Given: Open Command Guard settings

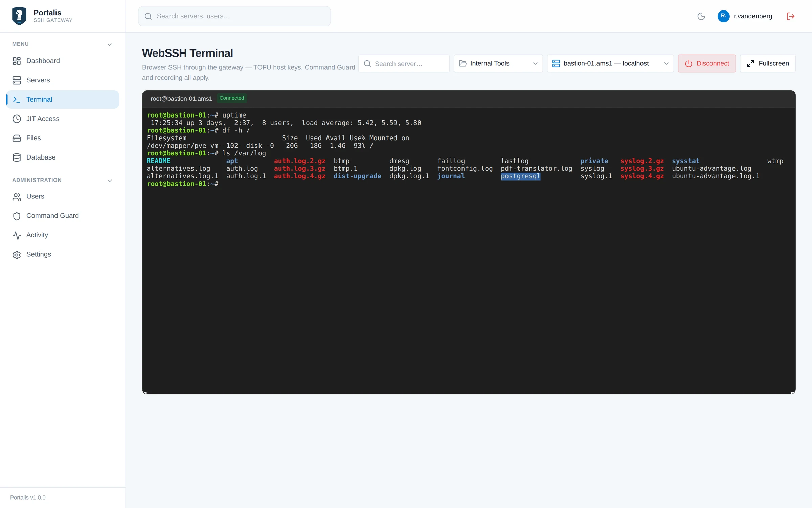Looking at the screenshot, I should click(63, 216).
